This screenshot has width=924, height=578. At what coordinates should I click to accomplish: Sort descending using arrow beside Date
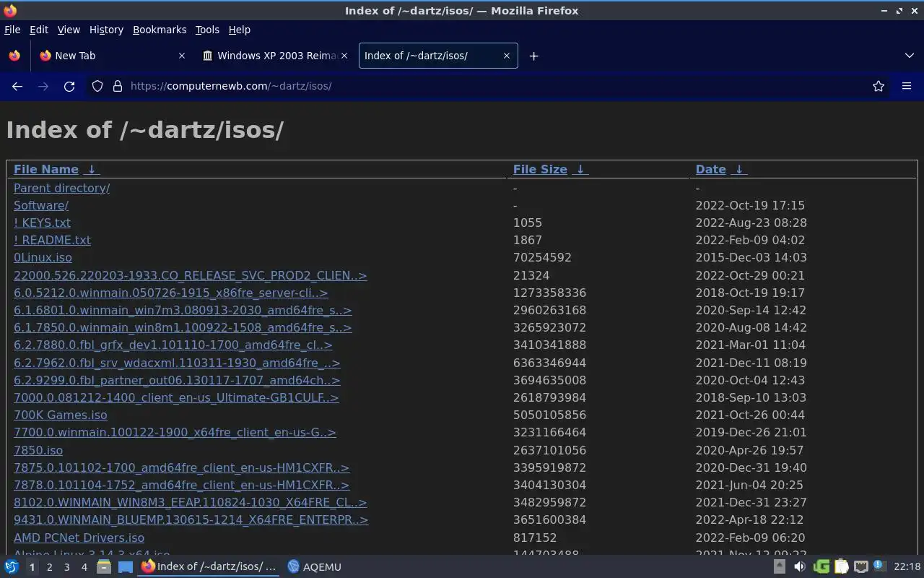point(738,169)
